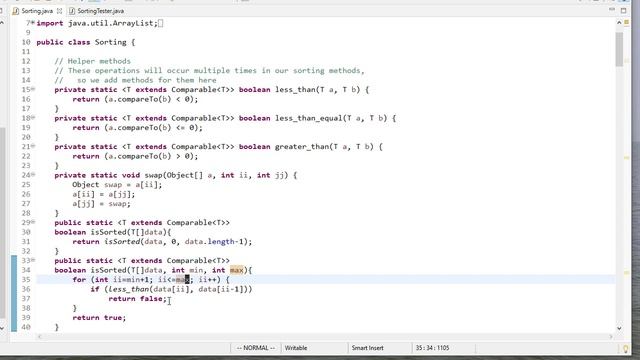This screenshot has width=640, height=360.
Task: Click the yellow warning indicator atop the overview ruler
Action: [627, 23]
